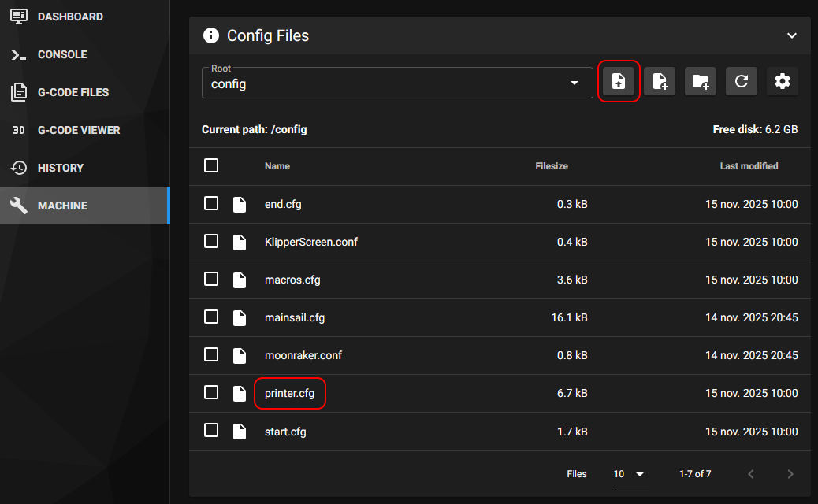Open the file list settings gear

[x=783, y=81]
